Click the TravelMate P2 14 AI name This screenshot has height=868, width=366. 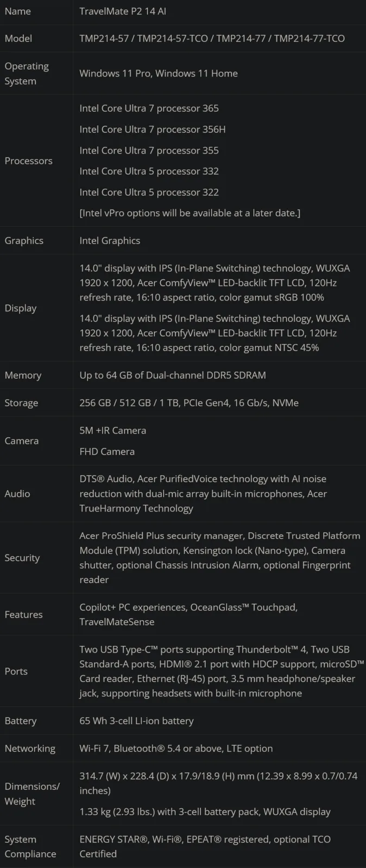coord(123,11)
